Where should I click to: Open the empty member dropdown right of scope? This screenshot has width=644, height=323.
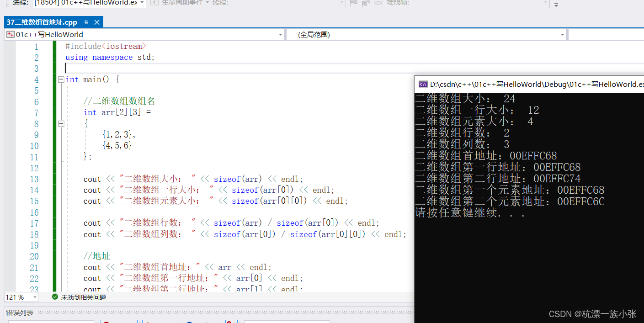pos(606,35)
